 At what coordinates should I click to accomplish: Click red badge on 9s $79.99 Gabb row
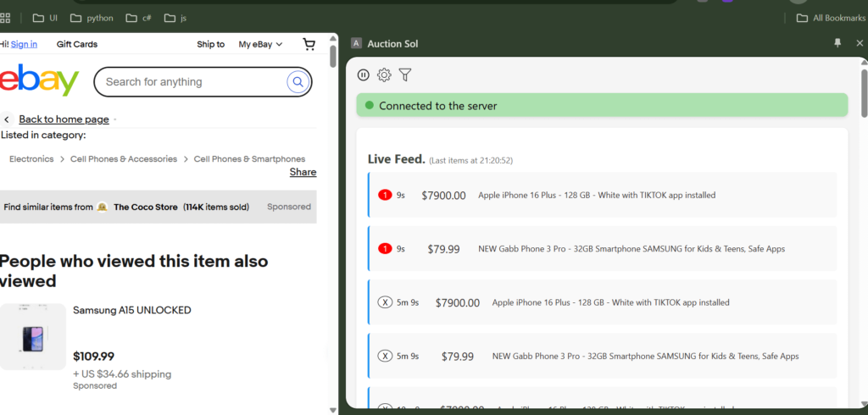[x=385, y=249]
